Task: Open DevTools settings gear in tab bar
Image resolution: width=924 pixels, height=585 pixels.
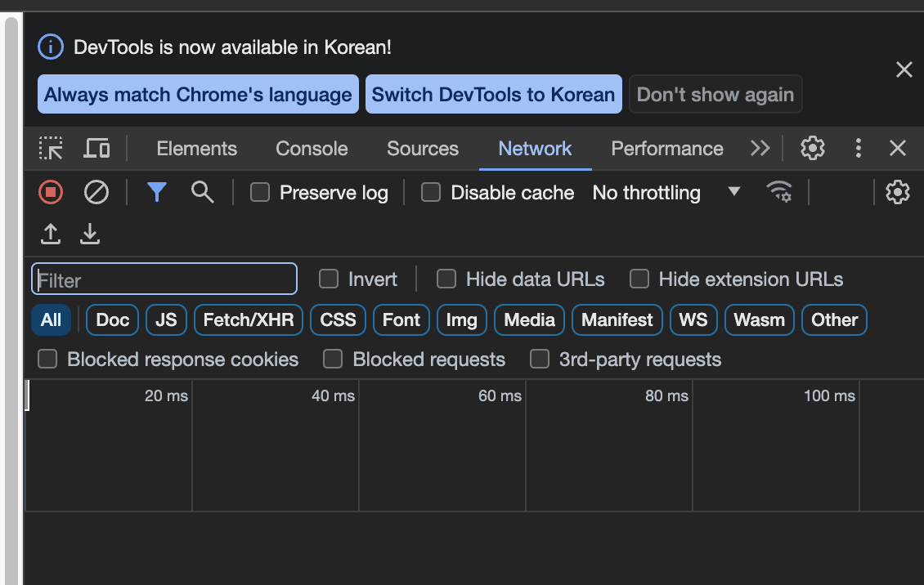Action: click(x=812, y=149)
